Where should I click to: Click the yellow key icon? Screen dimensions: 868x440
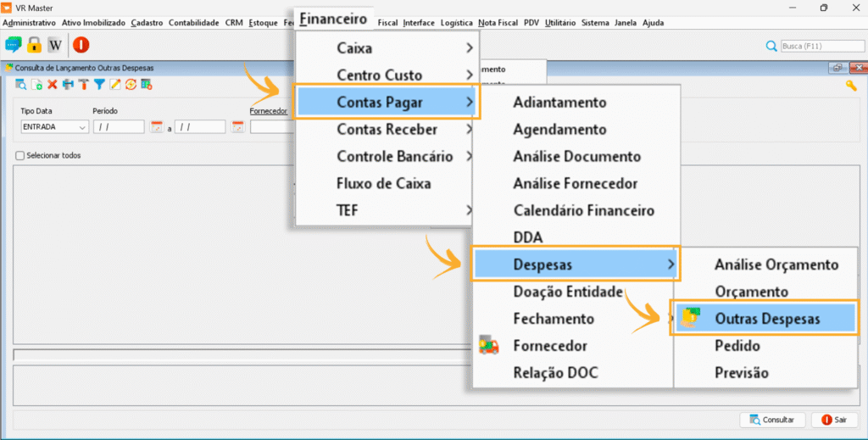click(851, 86)
